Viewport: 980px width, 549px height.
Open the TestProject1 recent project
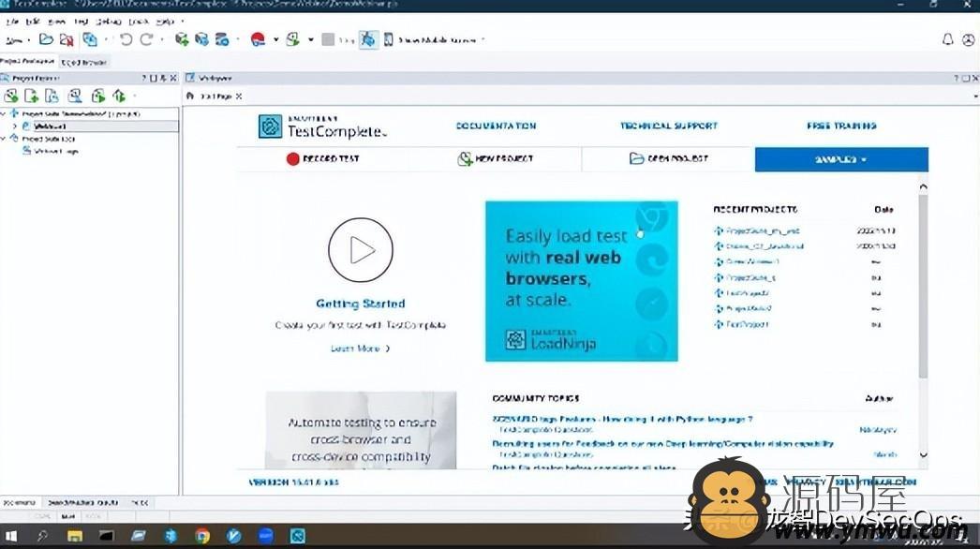click(747, 324)
